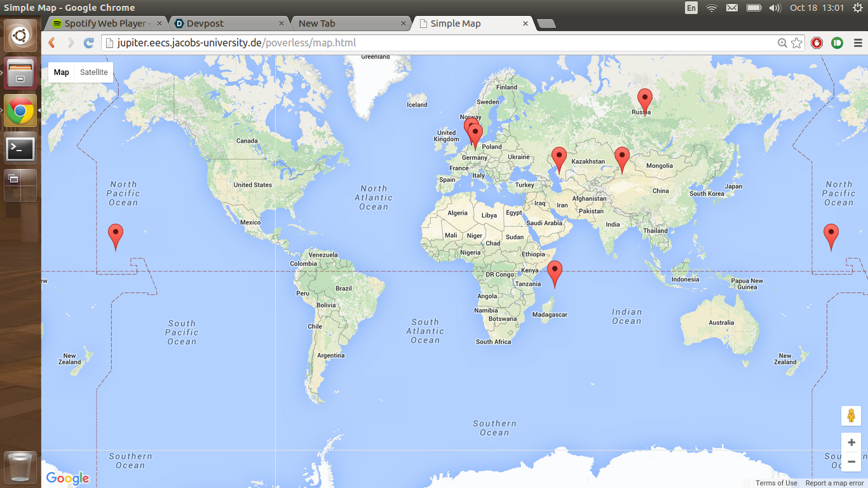Zoom out the map with minus button
The width and height of the screenshot is (868, 488).
tap(851, 462)
